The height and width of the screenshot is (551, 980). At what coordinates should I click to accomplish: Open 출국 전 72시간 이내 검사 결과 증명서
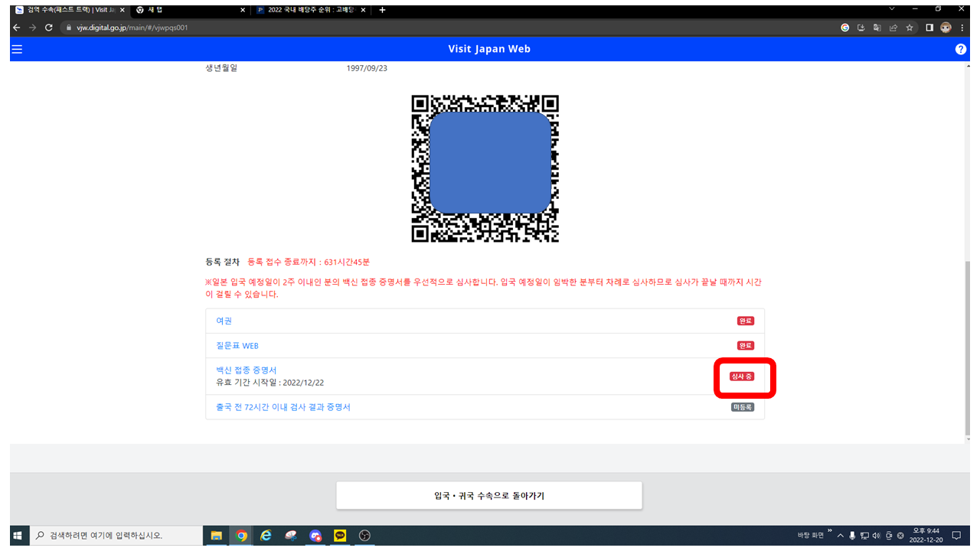tap(283, 407)
